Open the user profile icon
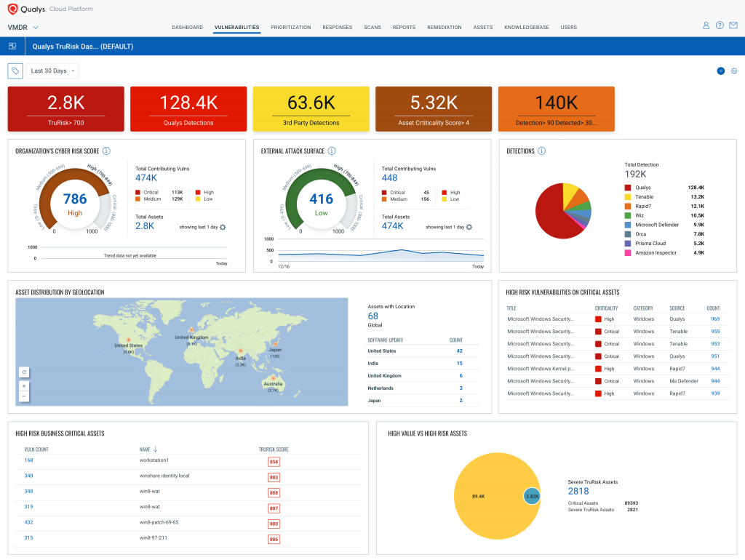This screenshot has height=560, width=745. point(706,25)
